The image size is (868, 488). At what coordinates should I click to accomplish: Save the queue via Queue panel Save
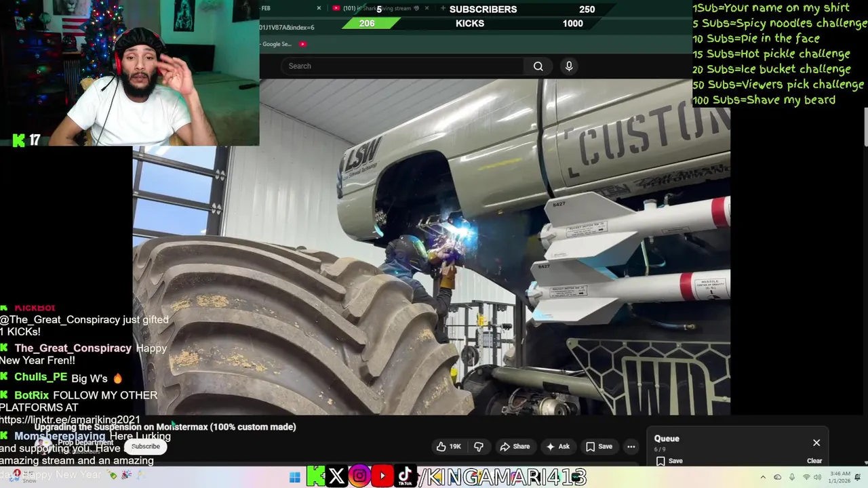[669, 461]
